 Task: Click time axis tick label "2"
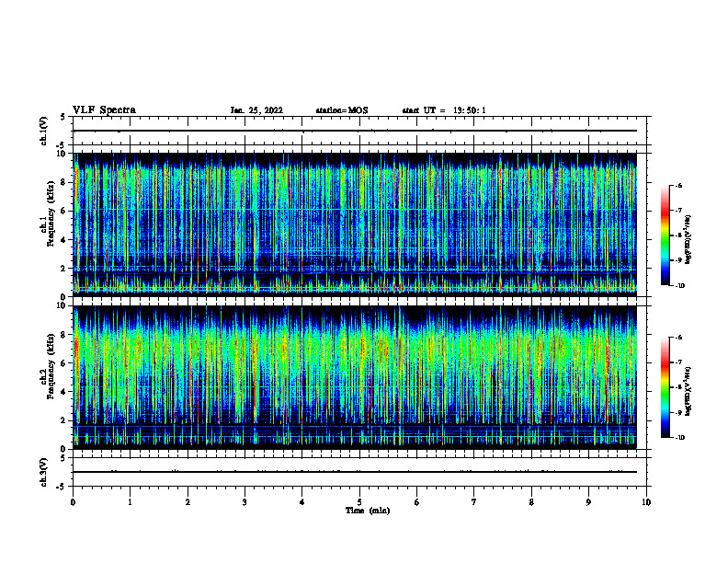coord(188,502)
